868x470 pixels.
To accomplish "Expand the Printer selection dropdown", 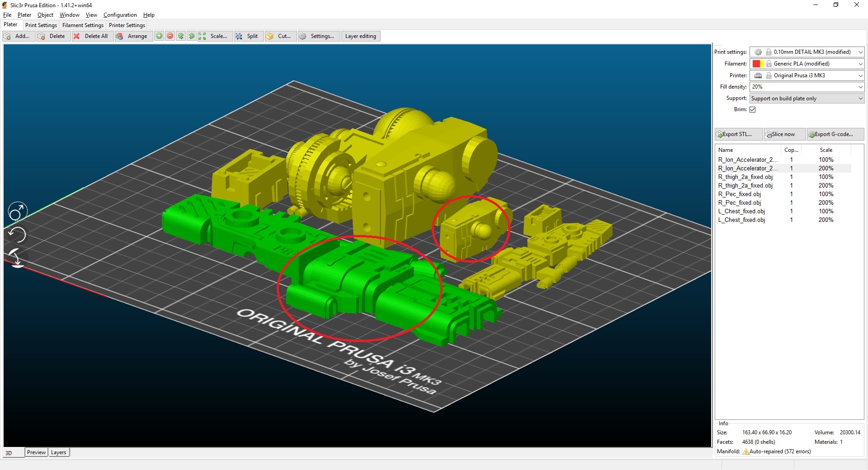I will [x=860, y=75].
